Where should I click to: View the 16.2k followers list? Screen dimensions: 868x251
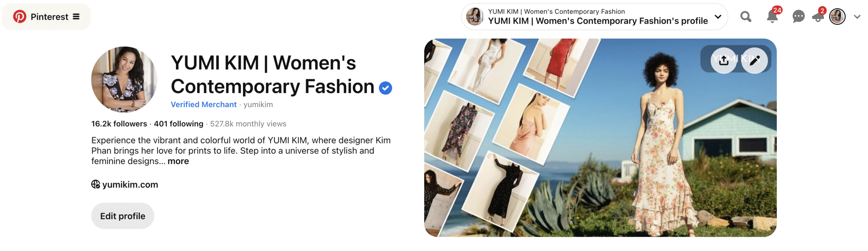[x=119, y=124]
